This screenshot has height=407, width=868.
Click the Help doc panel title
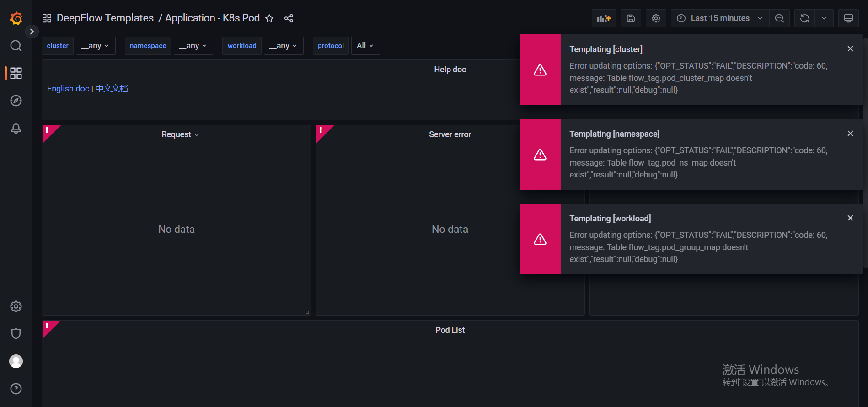[450, 70]
